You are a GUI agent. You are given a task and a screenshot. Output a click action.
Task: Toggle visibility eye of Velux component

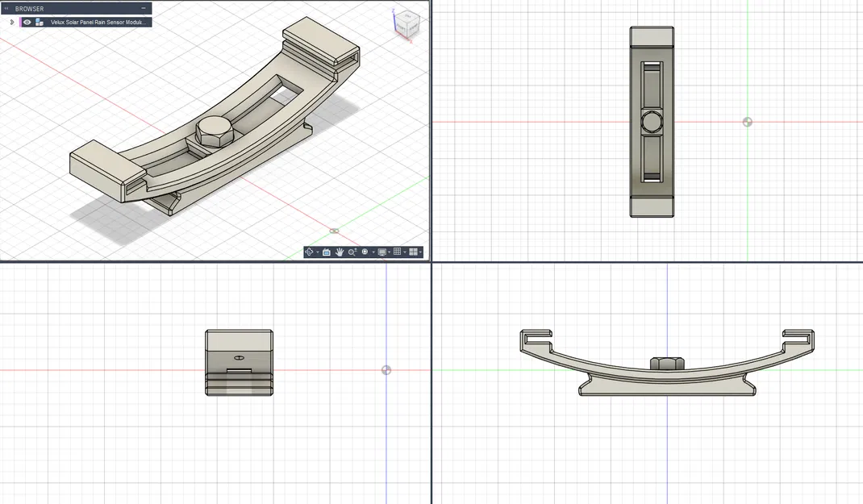point(27,22)
